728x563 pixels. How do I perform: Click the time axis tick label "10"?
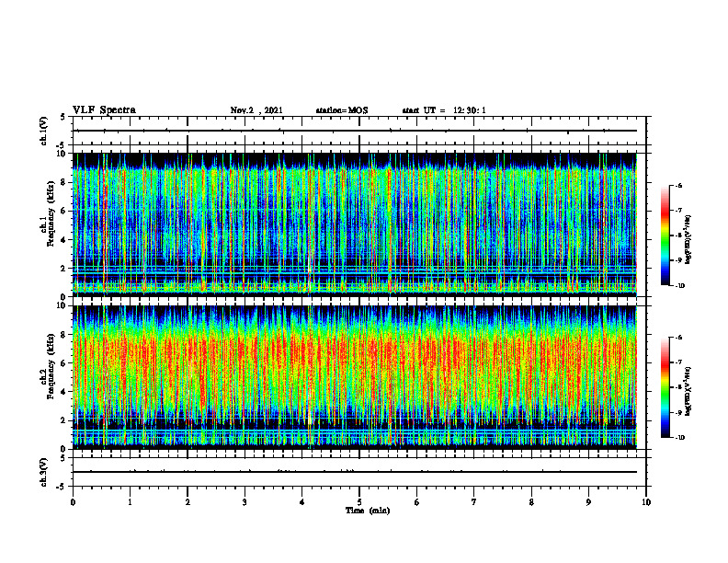tap(646, 502)
